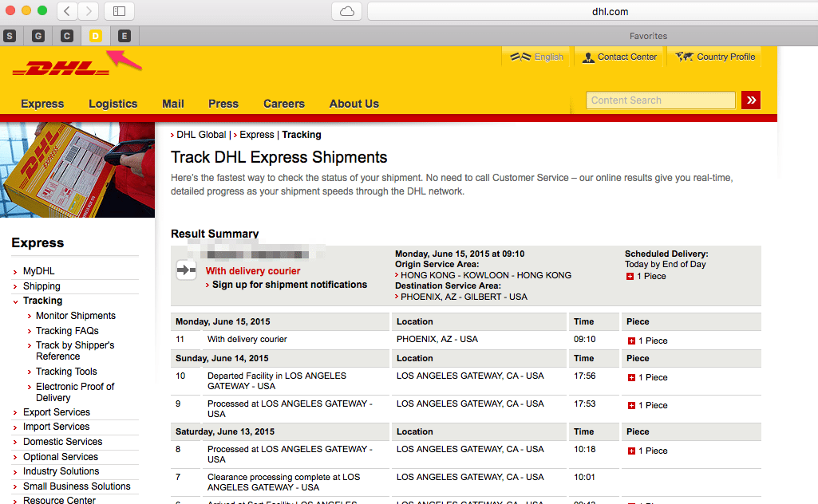Expand 1 Piece for checkpoint 9

click(632, 405)
